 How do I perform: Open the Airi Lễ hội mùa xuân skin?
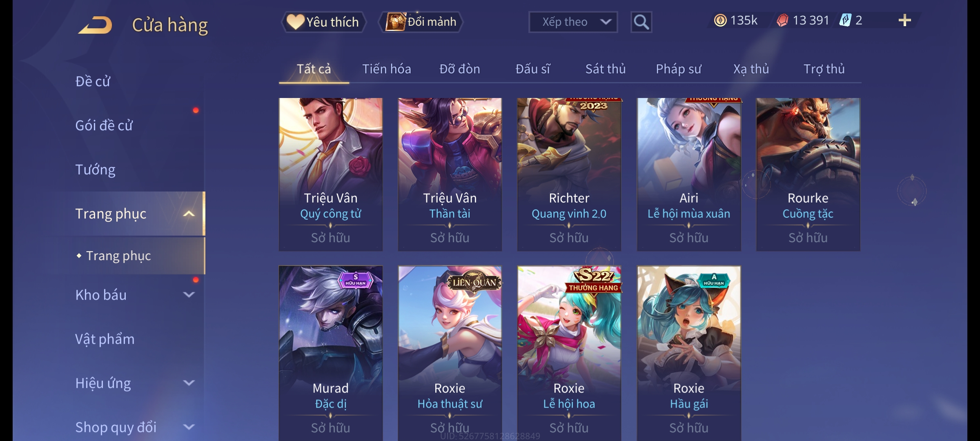[x=689, y=174]
